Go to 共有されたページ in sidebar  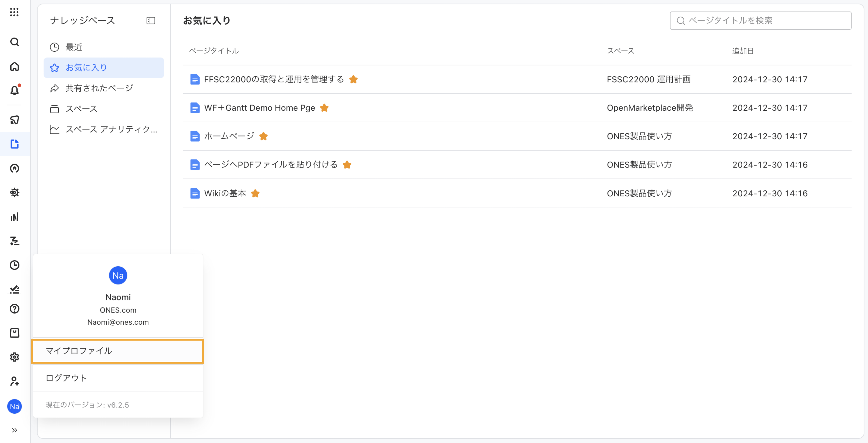(99, 88)
